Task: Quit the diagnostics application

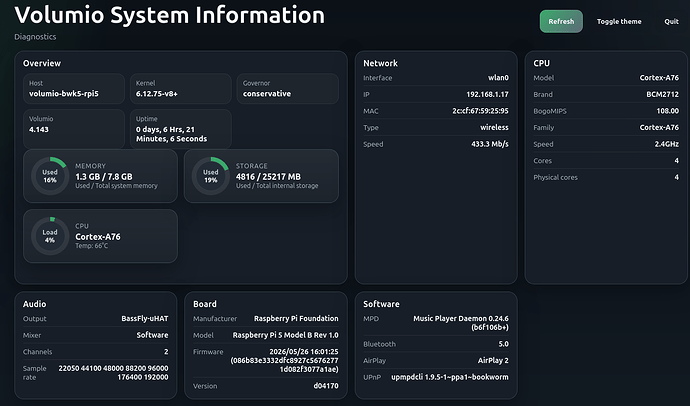Action: coord(672,21)
